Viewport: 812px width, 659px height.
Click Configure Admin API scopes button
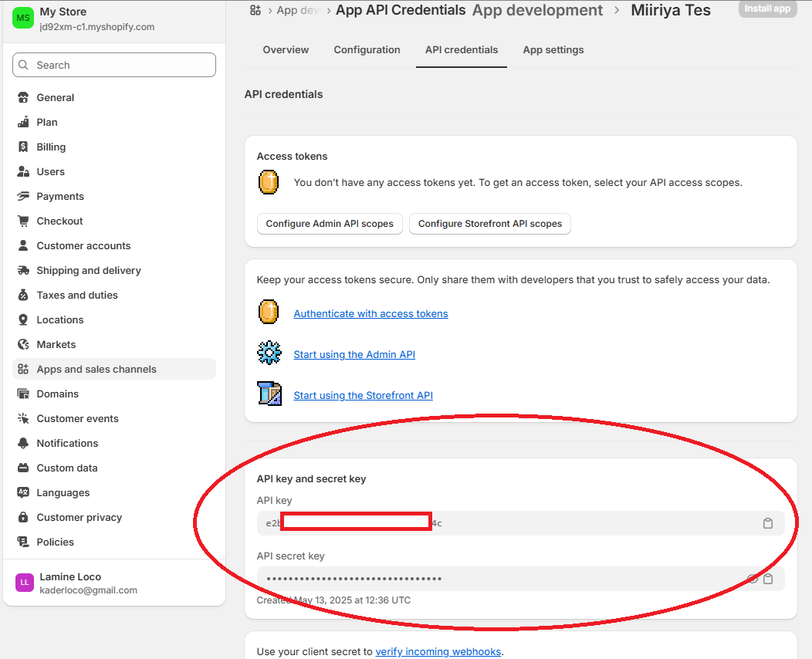coord(330,224)
